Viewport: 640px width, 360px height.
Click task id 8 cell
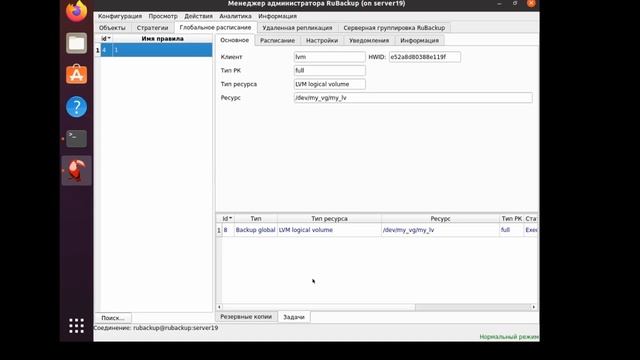click(x=228, y=230)
